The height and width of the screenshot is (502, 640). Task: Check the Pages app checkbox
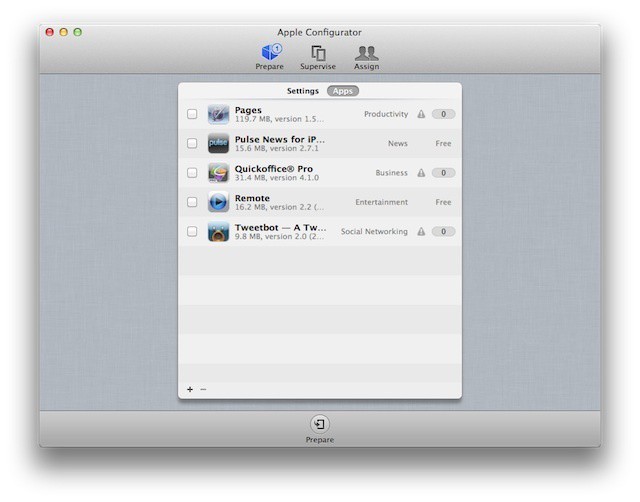(192, 114)
